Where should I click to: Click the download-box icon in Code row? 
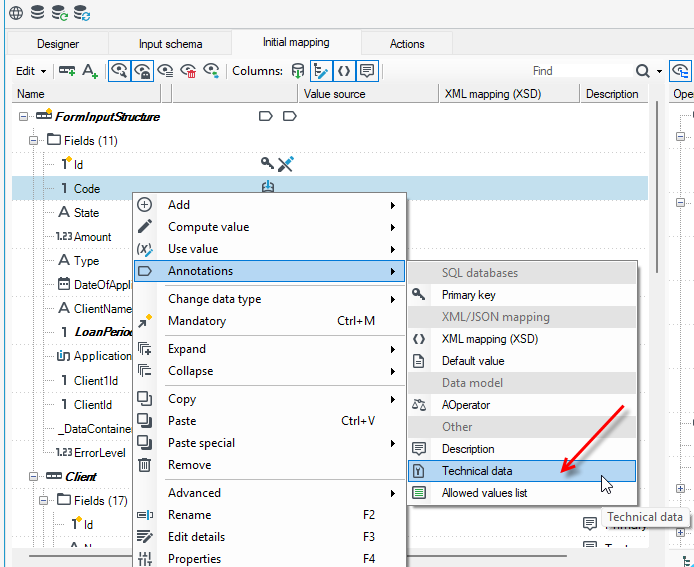click(x=268, y=187)
